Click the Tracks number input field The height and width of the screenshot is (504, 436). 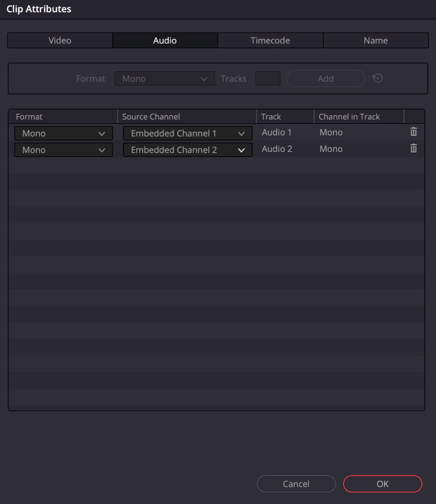(268, 79)
